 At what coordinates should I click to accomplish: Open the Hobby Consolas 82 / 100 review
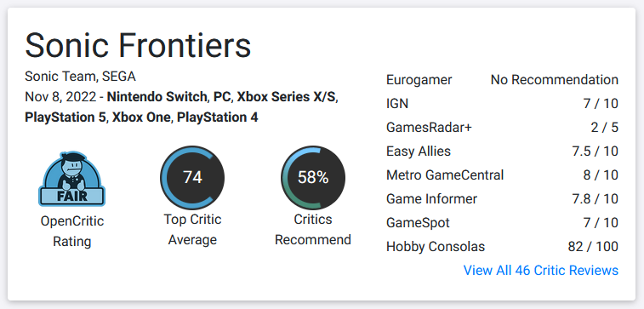tap(502, 247)
